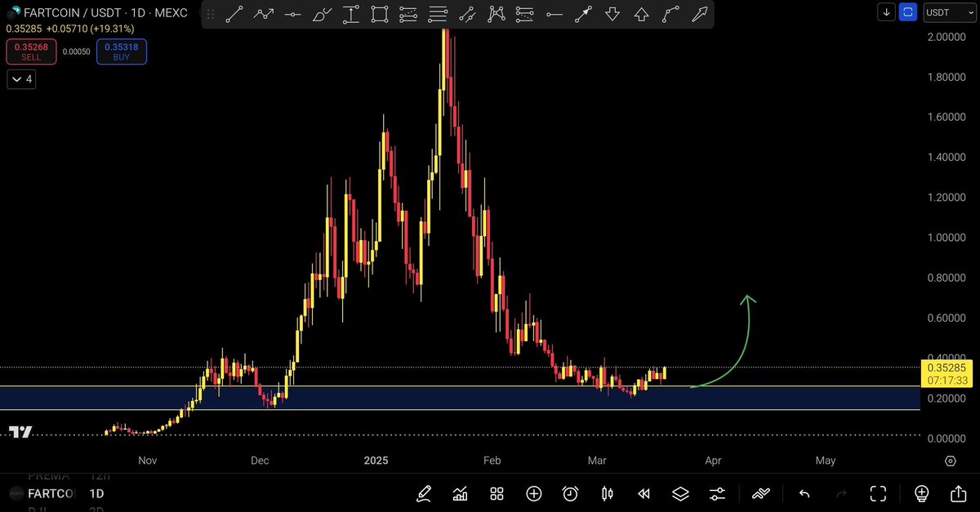This screenshot has width=980, height=512.
Task: Open the overlapping lines icon in bottom toolbar
Action: click(761, 492)
